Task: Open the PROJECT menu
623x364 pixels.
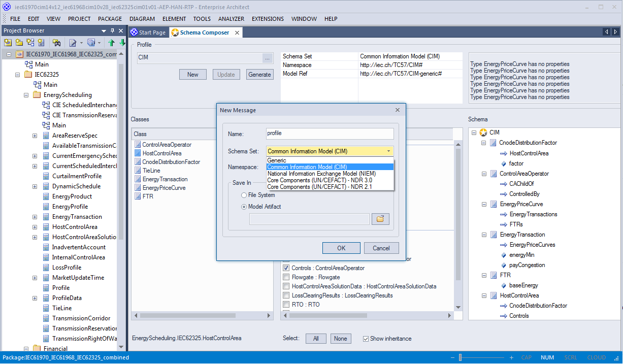Action: (79, 19)
